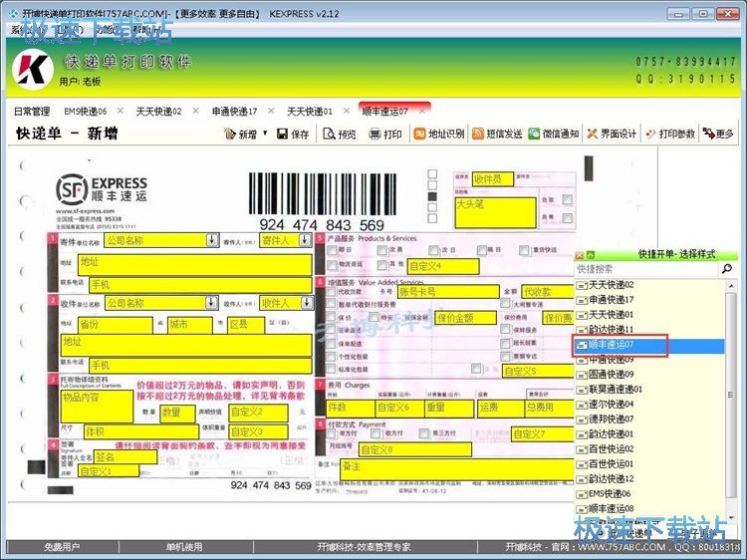
Task: Click the 账号卡号 account field
Action: pos(448,292)
